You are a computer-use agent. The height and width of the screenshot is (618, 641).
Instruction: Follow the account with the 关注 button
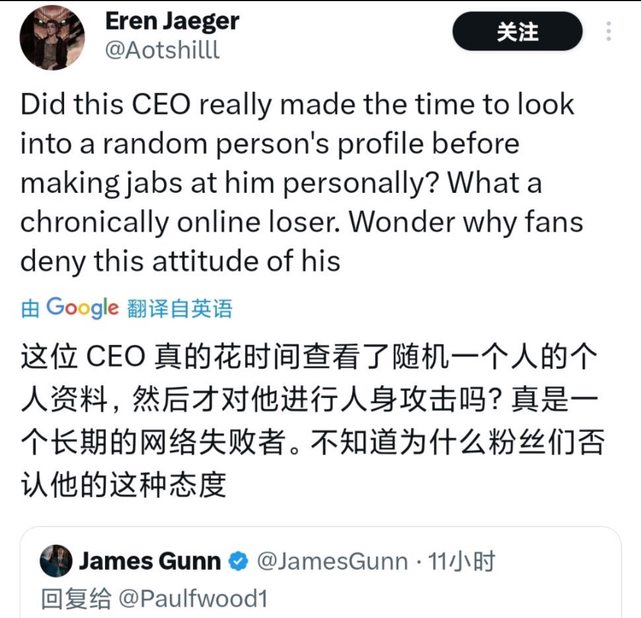click(517, 31)
